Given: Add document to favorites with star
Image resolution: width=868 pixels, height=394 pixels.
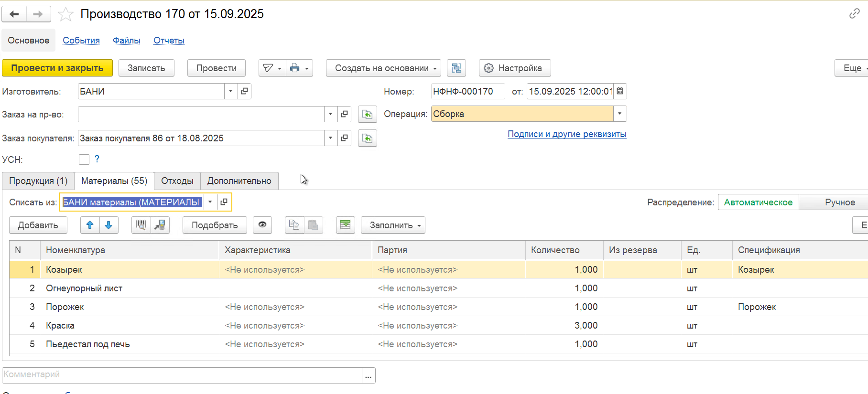Looking at the screenshot, I should [65, 14].
